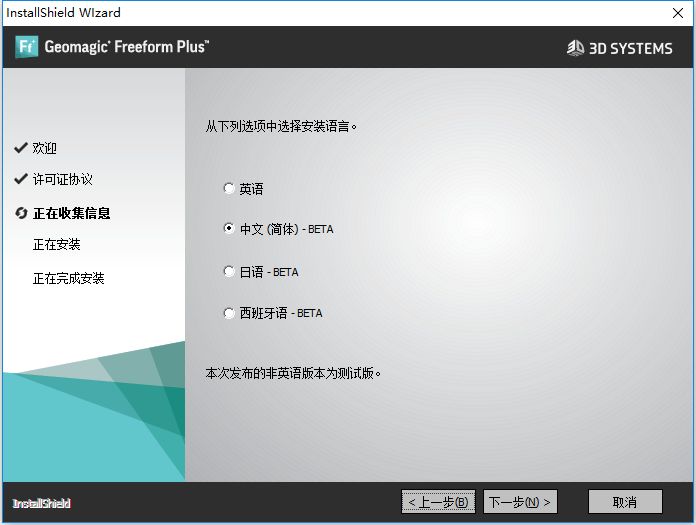Click the 正在完成安装 step label

[68, 278]
